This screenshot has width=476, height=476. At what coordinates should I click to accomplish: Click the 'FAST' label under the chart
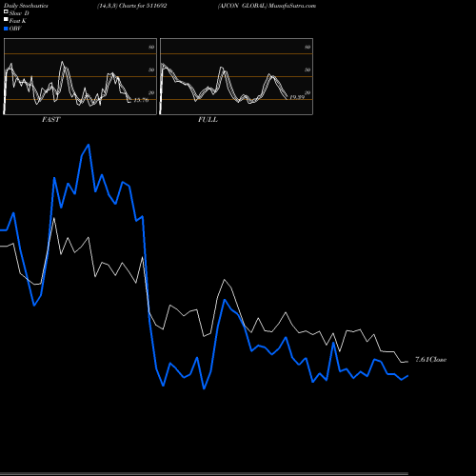pyautogui.click(x=50, y=120)
